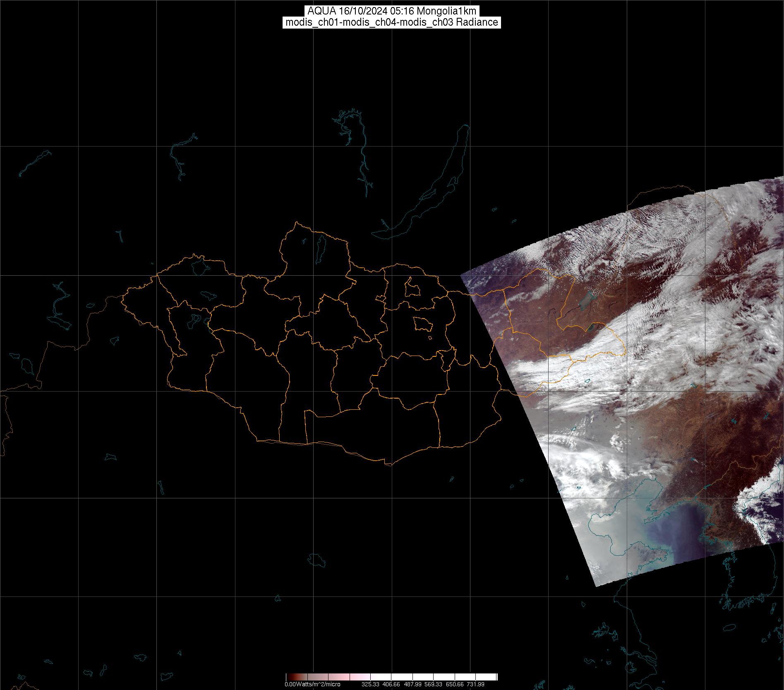Click the small square enclave in north-central Mongolia
Image resolution: width=784 pixels, height=690 pixels.
coord(412,287)
